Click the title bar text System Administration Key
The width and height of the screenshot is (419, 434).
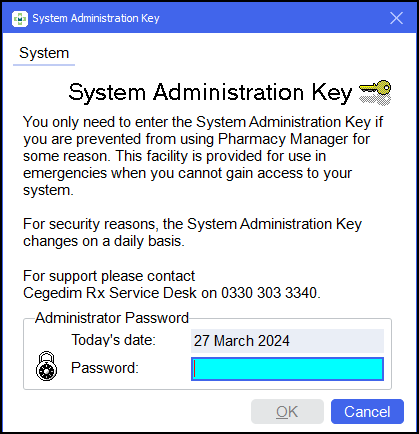(x=96, y=18)
